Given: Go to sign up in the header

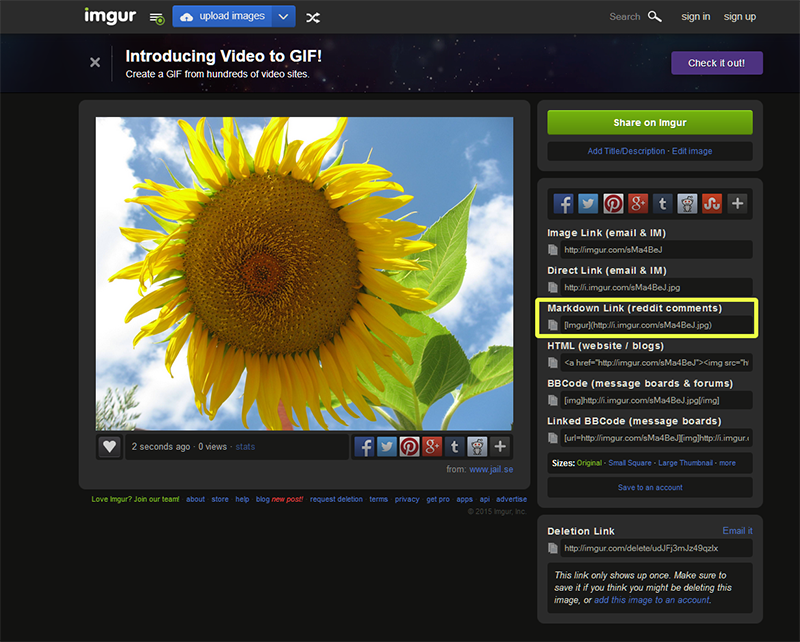Looking at the screenshot, I should click(740, 17).
